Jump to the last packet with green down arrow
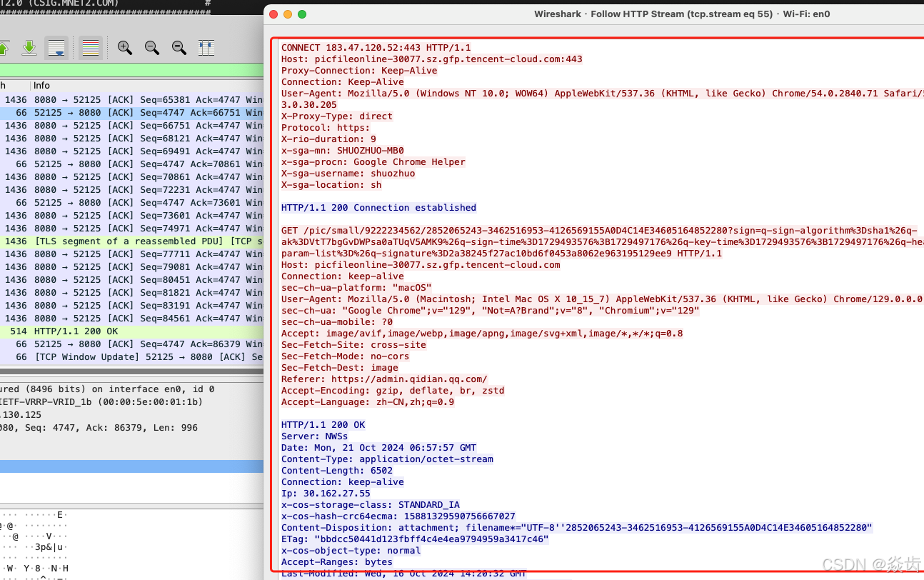 (x=29, y=48)
